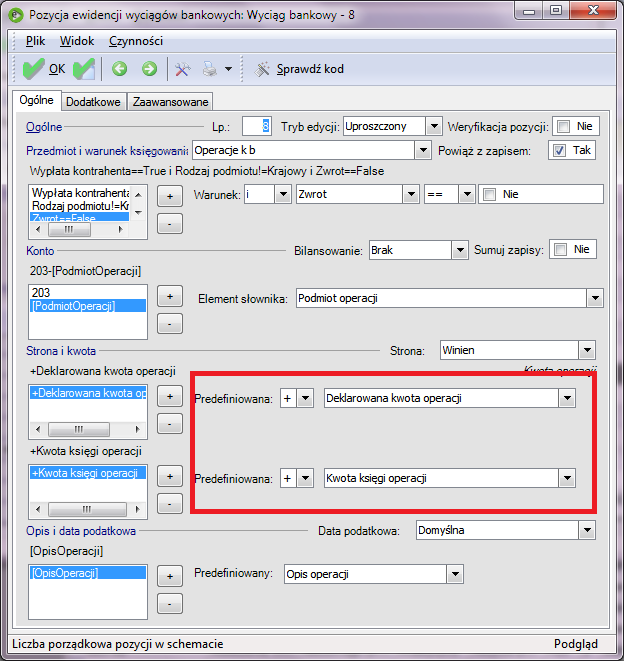Image resolution: width=624 pixels, height=661 pixels.
Task: Click the save-and-close checkmark icon next to OK
Action: click(x=84, y=69)
